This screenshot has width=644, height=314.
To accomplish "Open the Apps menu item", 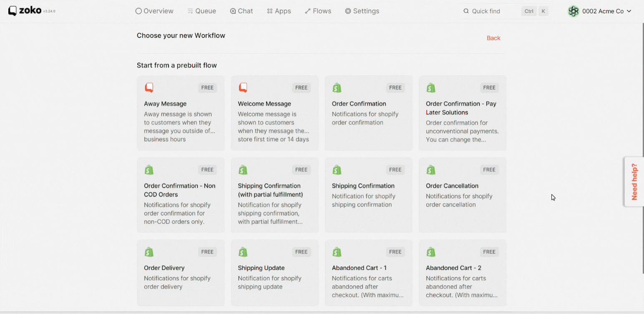I will (x=279, y=11).
